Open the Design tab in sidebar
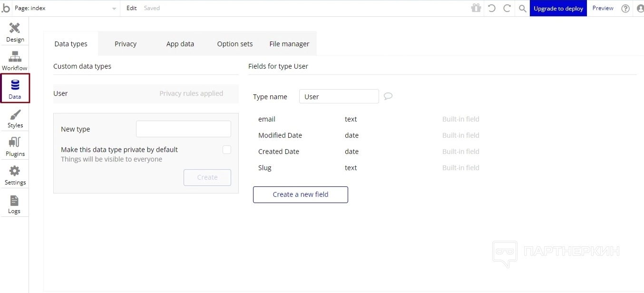The width and height of the screenshot is (644, 293). click(15, 32)
